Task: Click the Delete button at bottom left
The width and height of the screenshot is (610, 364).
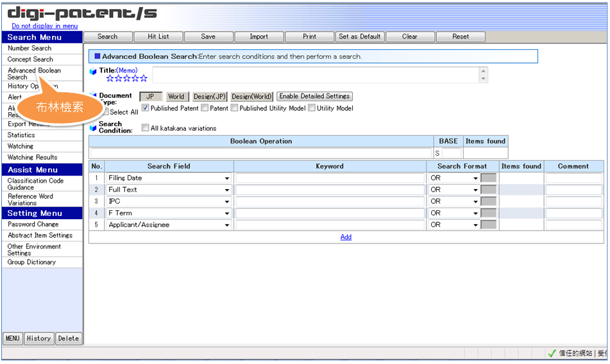Action: [69, 338]
